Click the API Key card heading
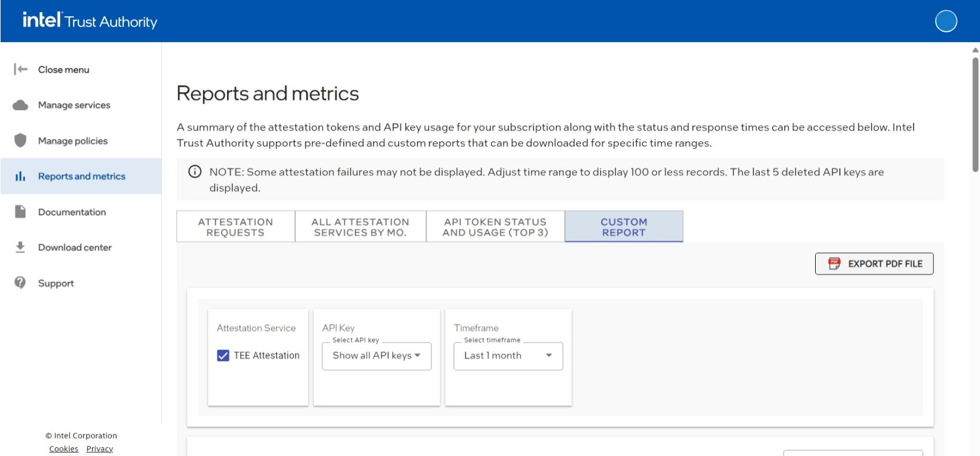The width and height of the screenshot is (980, 456). [338, 328]
